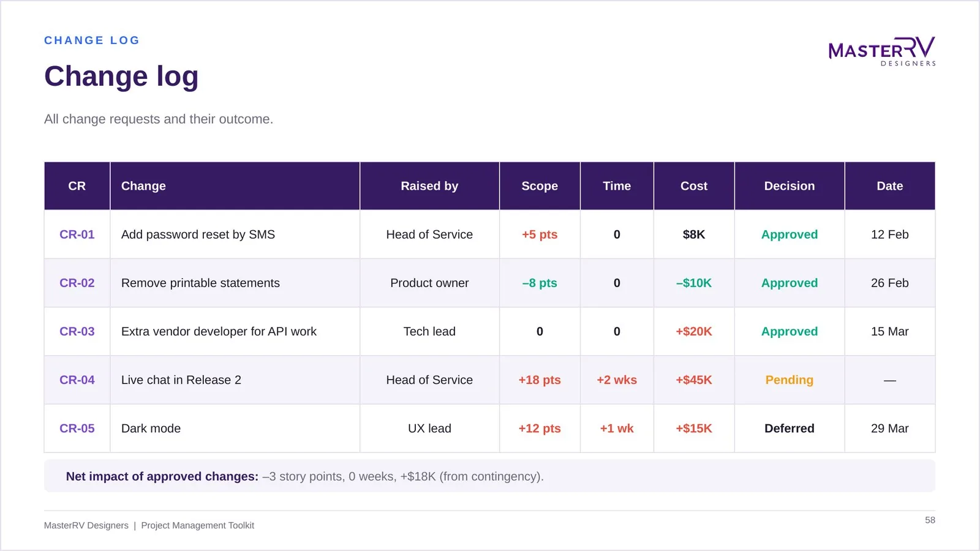Click the 'CR' column header
The width and height of the screenshot is (980, 551).
click(x=77, y=186)
